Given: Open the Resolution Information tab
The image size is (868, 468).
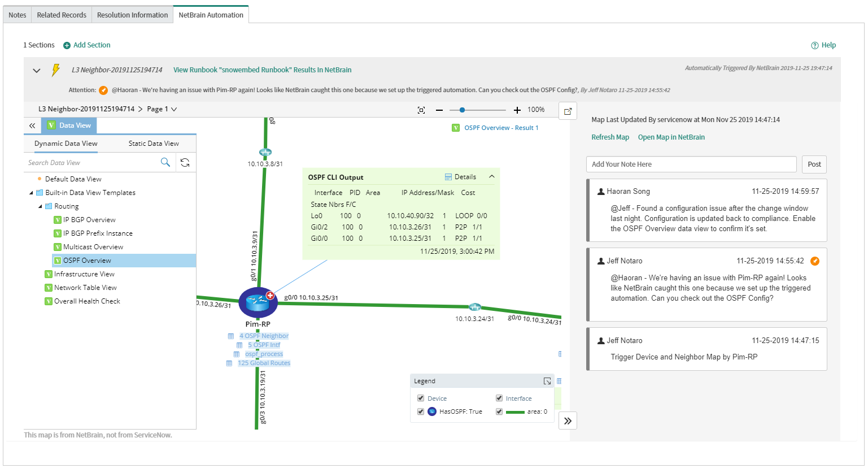Looking at the screenshot, I should (x=132, y=15).
